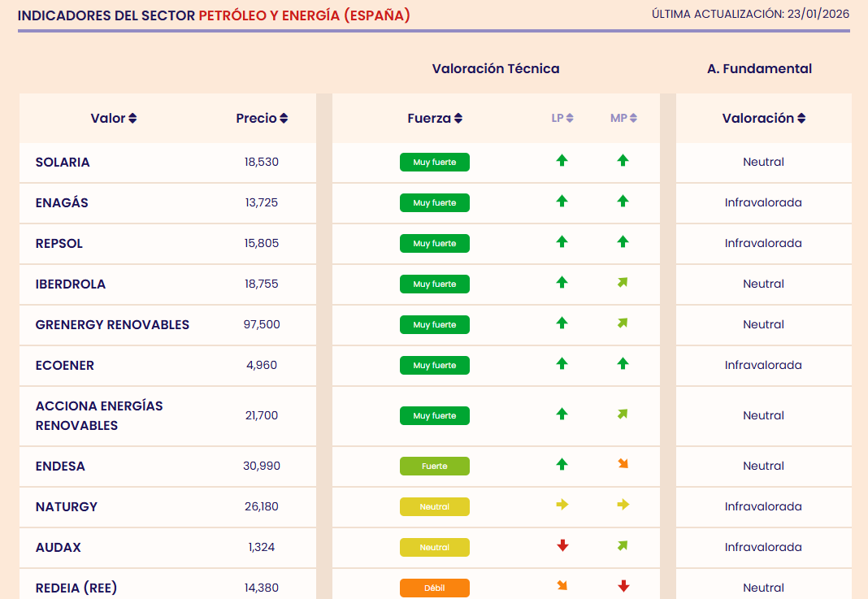Viewport: 868px width, 599px height.
Task: Click GRENERGY RENOVABLES MP diagonal arrow
Action: tap(623, 323)
